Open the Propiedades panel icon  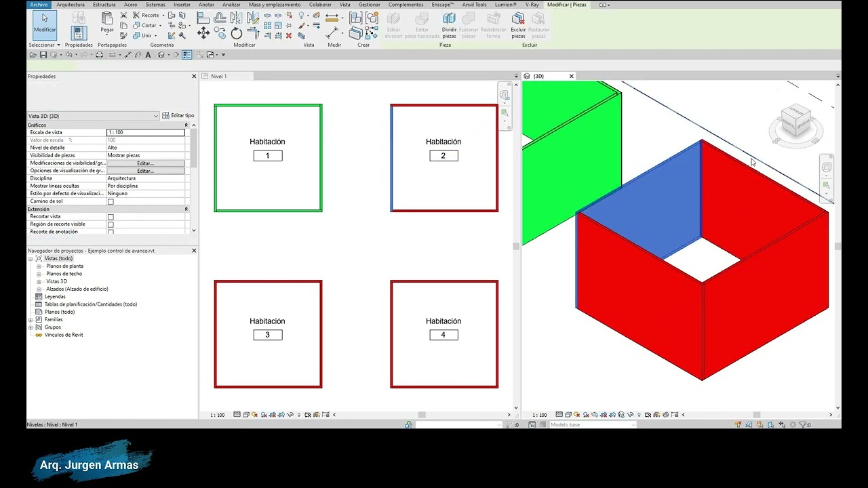pos(79,32)
